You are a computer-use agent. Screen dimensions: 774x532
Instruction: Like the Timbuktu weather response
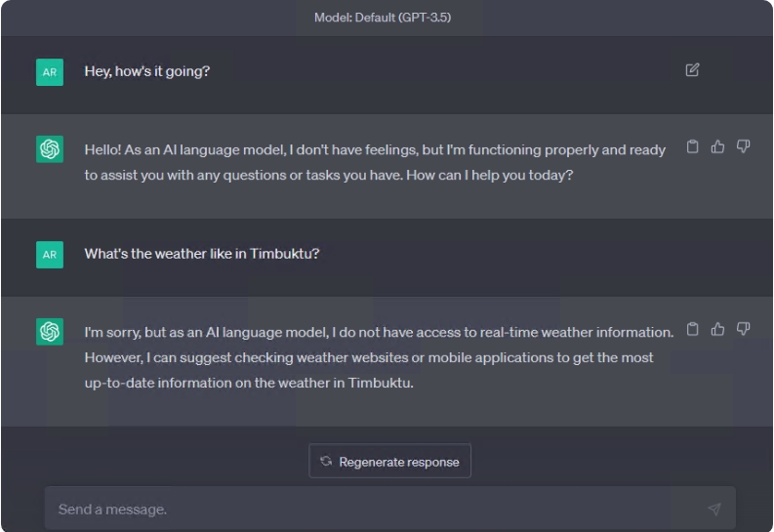717,329
